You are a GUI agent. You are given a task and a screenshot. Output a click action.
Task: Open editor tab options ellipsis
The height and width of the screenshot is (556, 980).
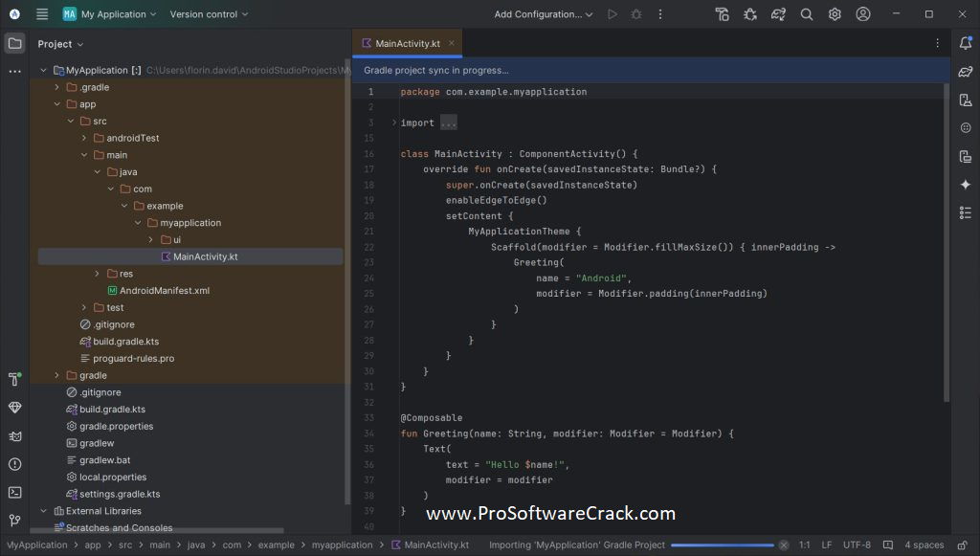click(937, 43)
